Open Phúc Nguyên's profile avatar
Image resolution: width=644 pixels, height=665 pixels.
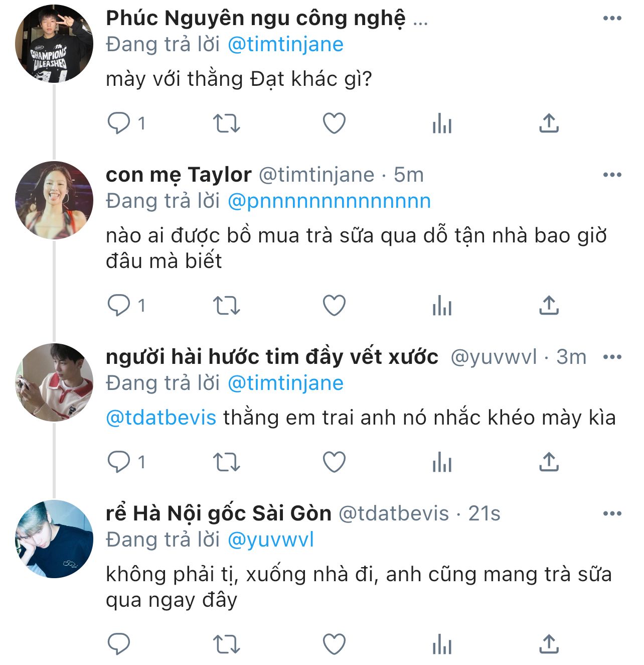54,43
